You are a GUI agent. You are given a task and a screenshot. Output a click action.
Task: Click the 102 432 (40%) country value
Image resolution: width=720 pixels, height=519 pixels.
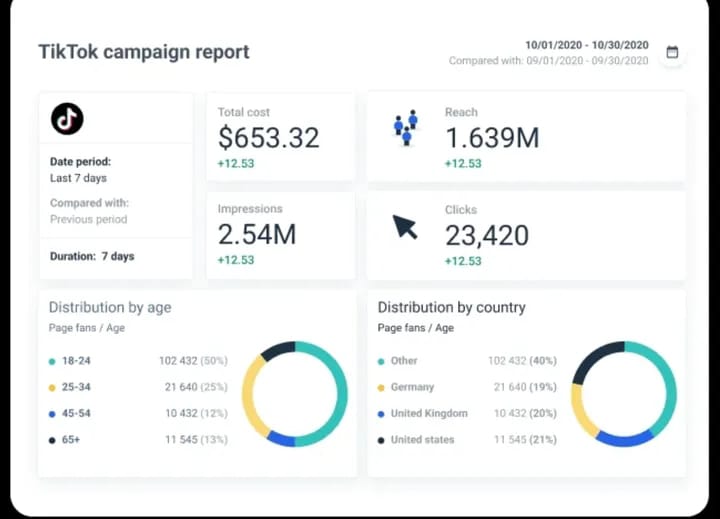pyautogui.click(x=522, y=361)
